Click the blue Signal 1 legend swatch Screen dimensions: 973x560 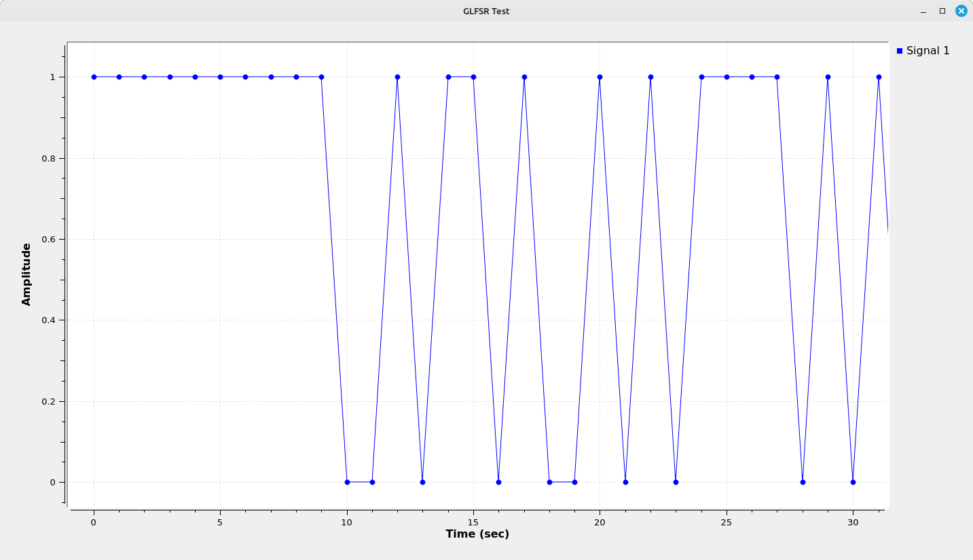coord(900,51)
